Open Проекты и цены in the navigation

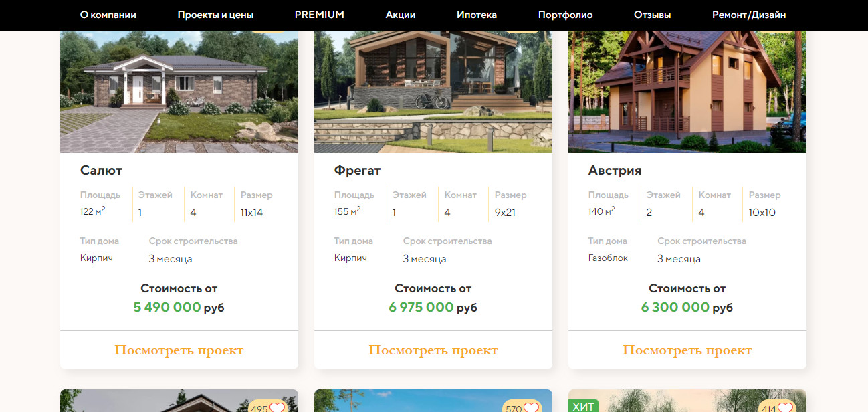(x=215, y=15)
